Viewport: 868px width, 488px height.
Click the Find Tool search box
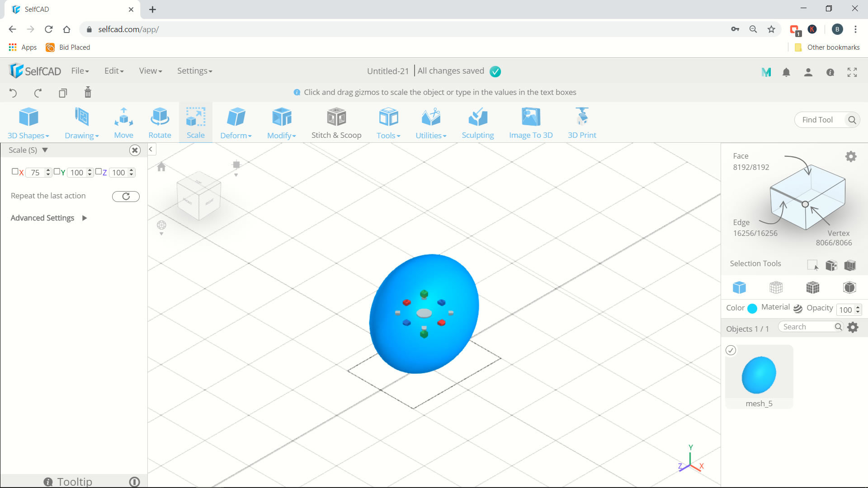tap(827, 120)
